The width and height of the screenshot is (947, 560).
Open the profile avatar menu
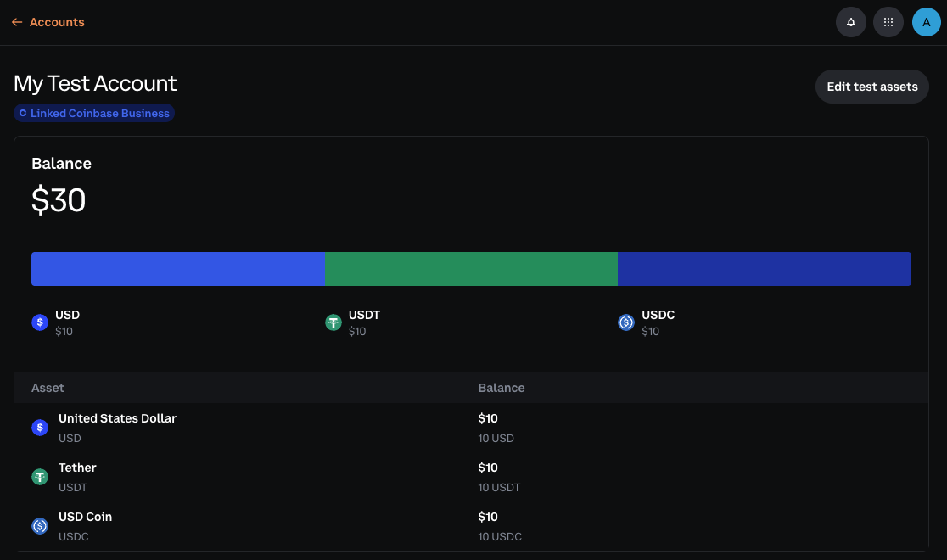[x=927, y=22]
